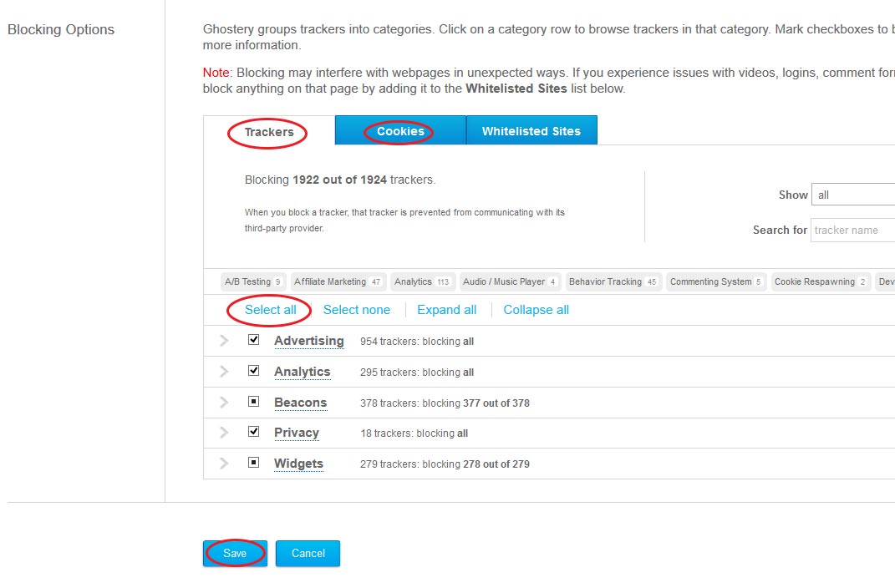
Task: Switch to the Trackers tab
Action: [269, 132]
